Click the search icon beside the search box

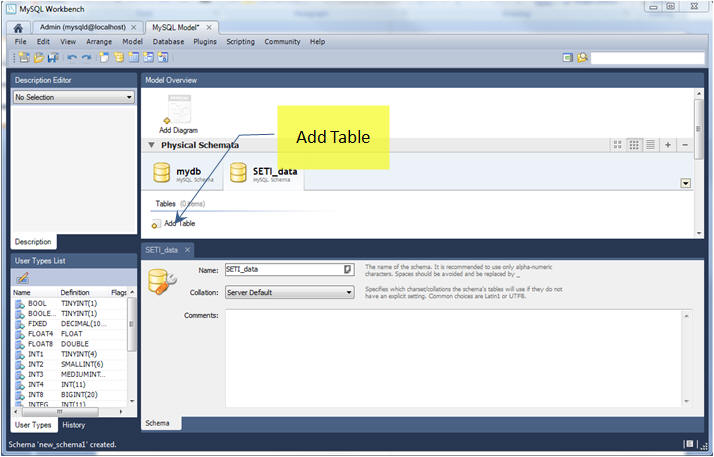[582, 58]
